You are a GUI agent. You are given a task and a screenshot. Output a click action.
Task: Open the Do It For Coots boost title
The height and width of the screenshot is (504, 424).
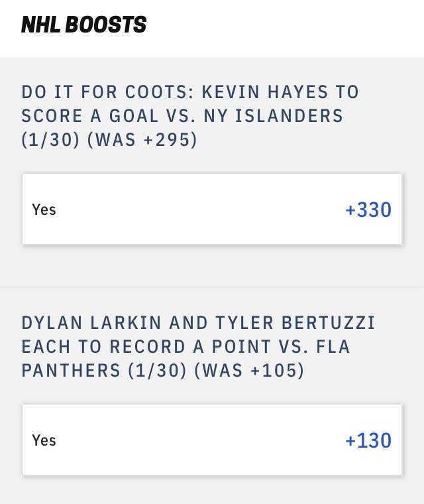click(x=190, y=115)
